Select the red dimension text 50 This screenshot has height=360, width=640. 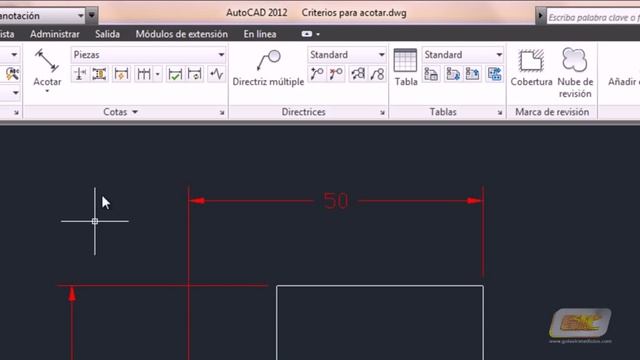(336, 201)
